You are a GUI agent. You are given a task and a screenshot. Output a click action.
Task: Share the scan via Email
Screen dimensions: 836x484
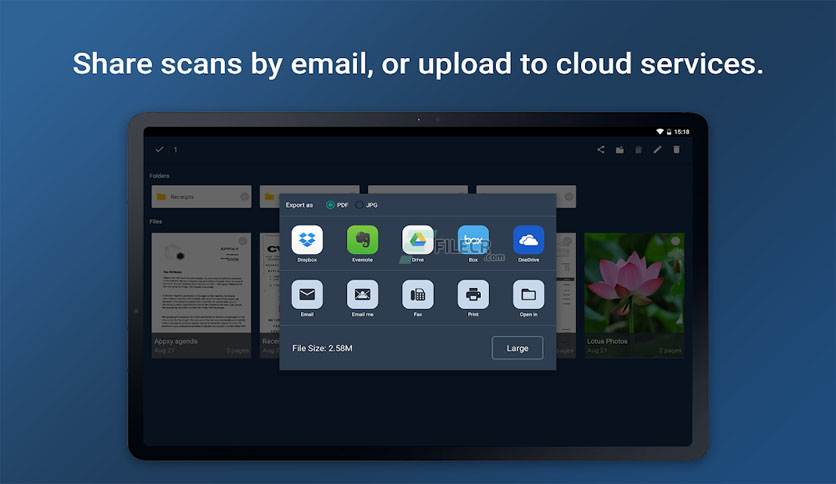pos(307,294)
